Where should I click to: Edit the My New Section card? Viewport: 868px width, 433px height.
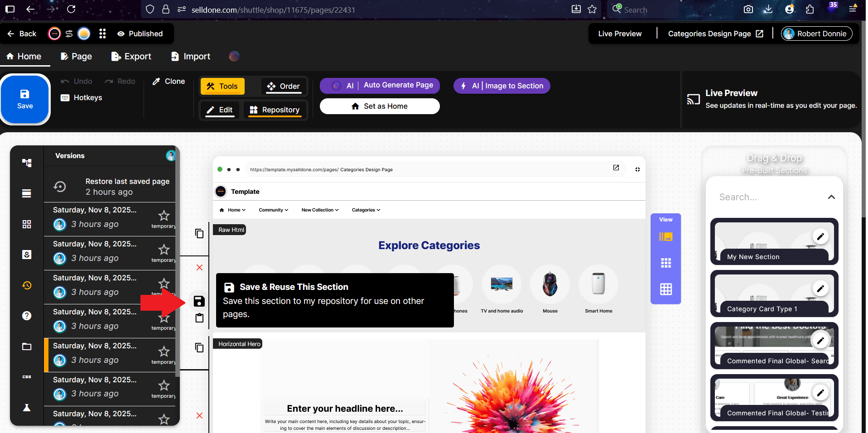(820, 236)
